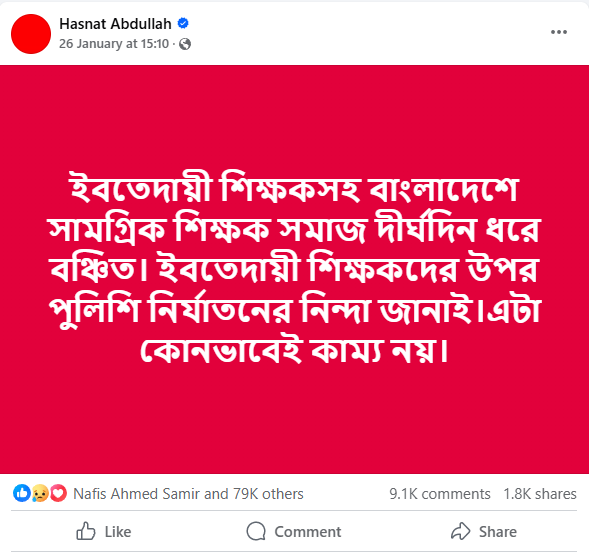Viewport: 589px width, 554px height.
Task: Click the speech bubble comment icon
Action: click(x=256, y=531)
